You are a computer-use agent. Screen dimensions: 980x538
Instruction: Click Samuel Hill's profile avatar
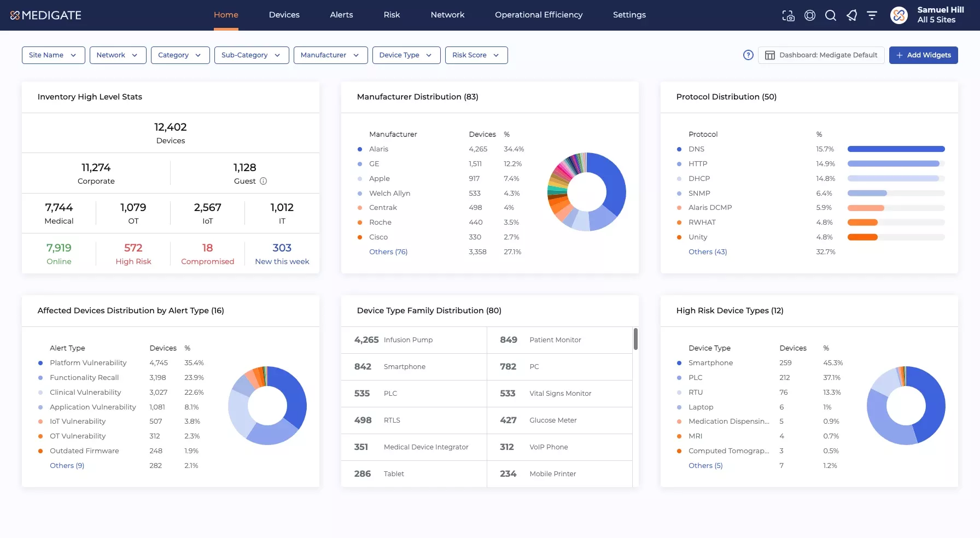click(x=899, y=15)
